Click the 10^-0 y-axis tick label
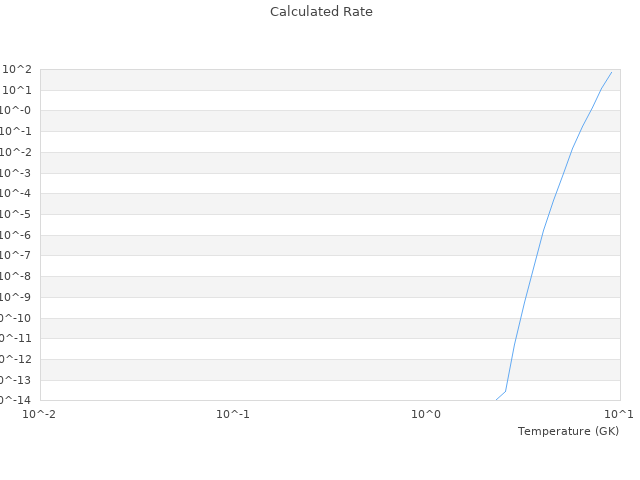 click(17, 111)
